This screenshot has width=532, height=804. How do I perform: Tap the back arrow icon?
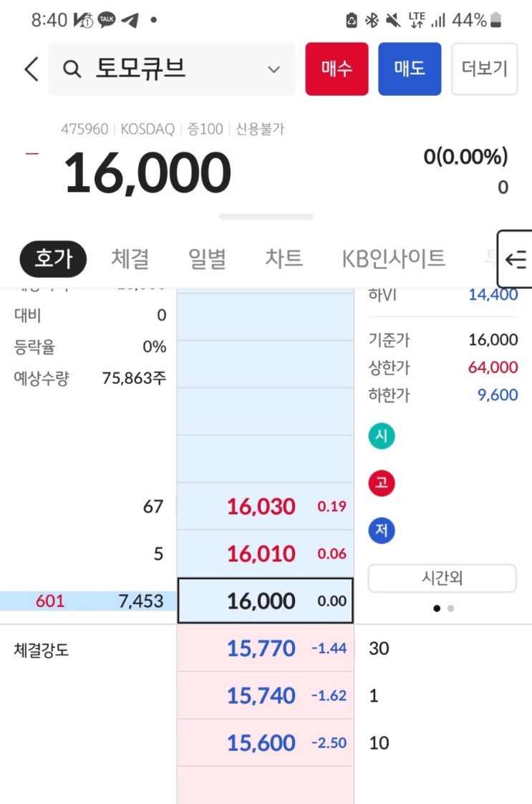31,69
